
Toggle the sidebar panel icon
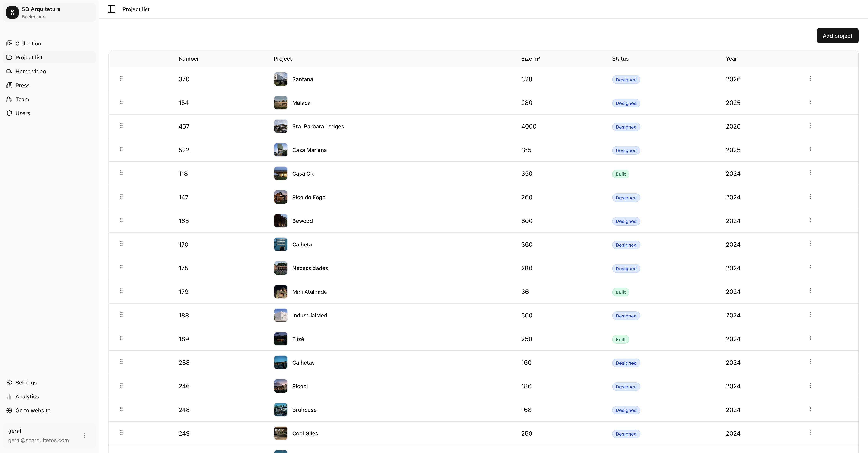coord(112,9)
